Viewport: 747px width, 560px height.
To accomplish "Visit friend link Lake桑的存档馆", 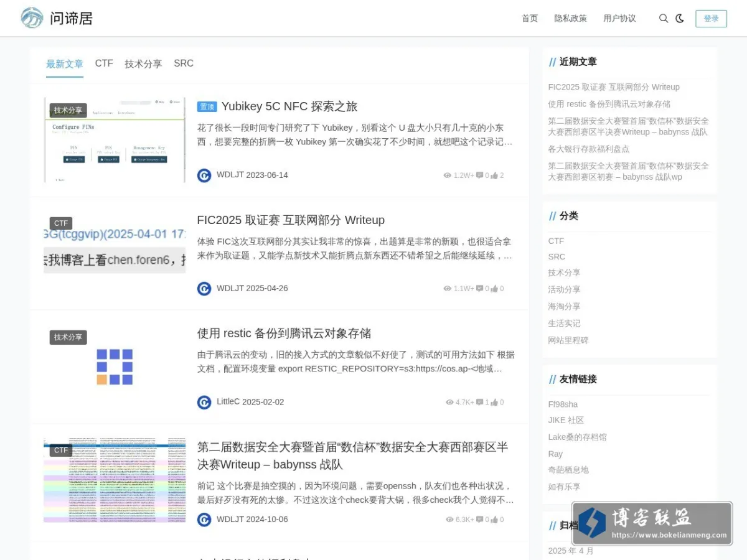I will click(x=577, y=437).
